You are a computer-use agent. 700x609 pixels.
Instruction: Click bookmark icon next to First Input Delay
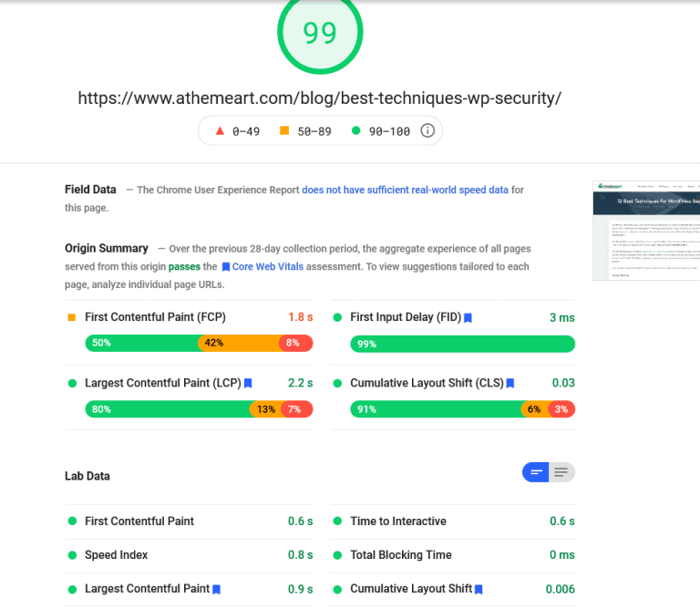(x=468, y=318)
